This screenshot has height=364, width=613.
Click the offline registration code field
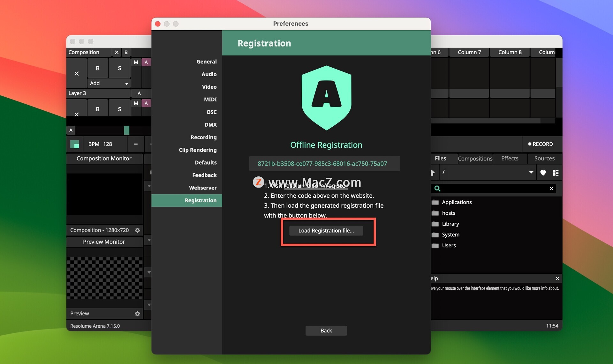[x=324, y=164]
